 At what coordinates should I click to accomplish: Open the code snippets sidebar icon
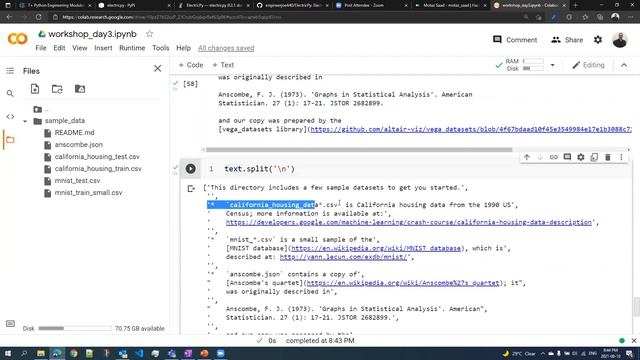pos(10,117)
